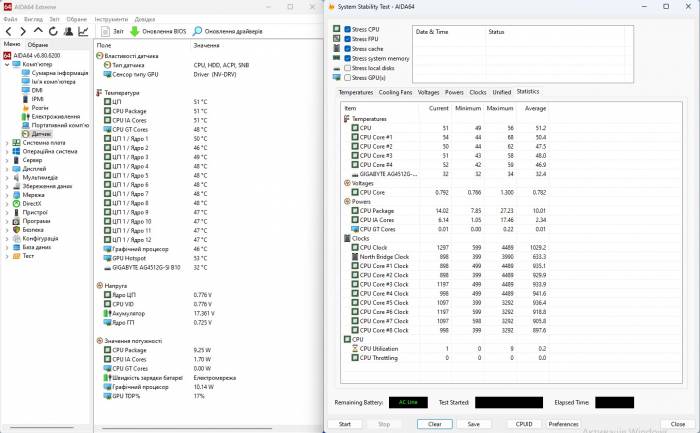This screenshot has width=700, height=433.
Task: Expand the Конфігурація tree node
Action: pyautogui.click(x=7, y=238)
